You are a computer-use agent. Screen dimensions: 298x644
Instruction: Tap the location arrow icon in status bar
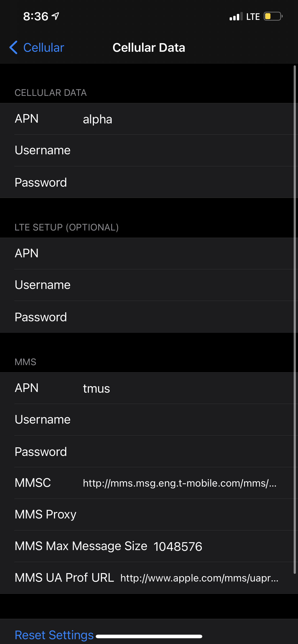pyautogui.click(x=55, y=16)
